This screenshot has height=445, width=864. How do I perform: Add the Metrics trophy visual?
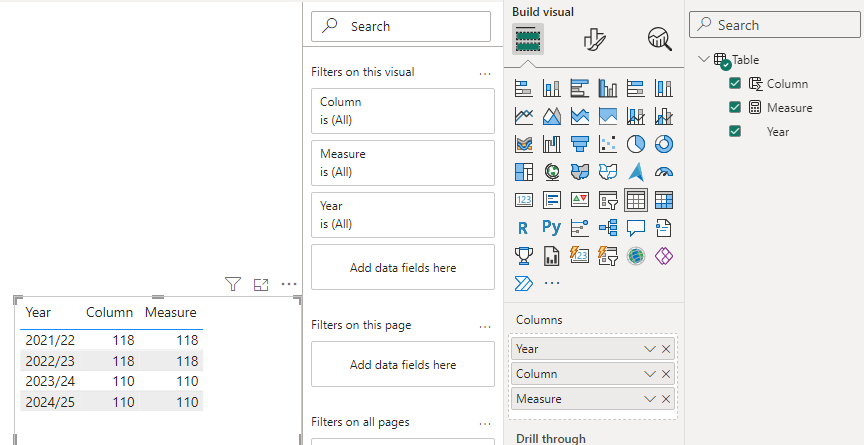(x=523, y=256)
